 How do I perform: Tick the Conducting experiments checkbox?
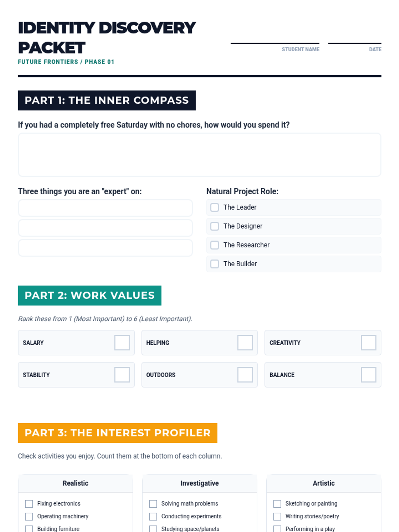[153, 516]
